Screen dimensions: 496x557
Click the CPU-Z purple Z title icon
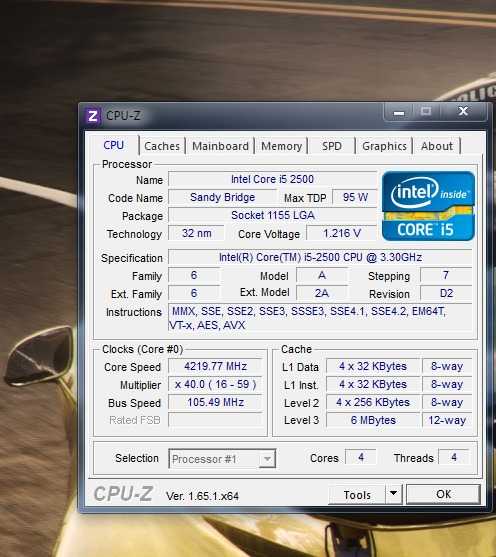[x=93, y=116]
